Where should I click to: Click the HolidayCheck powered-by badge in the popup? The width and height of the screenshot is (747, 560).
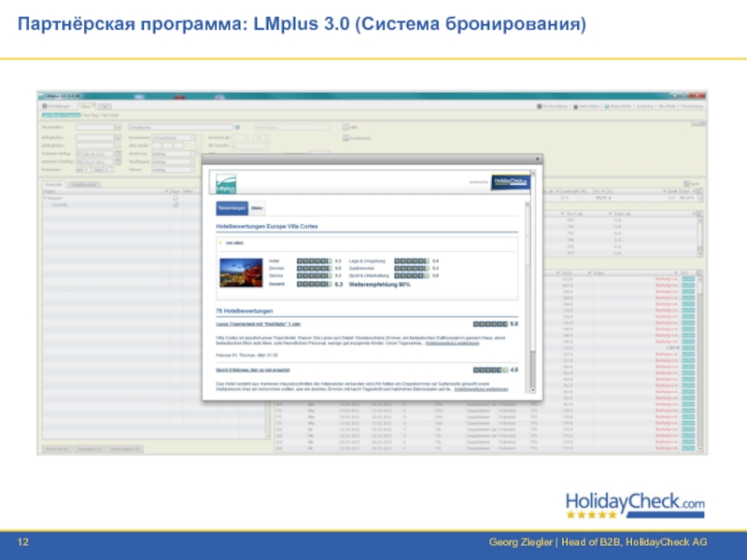(510, 181)
